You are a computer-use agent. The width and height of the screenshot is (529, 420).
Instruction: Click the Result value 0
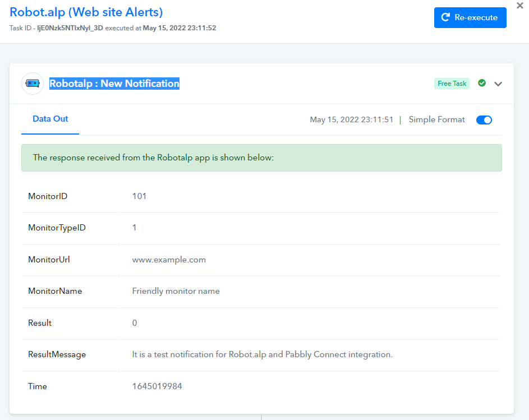pyautogui.click(x=135, y=323)
